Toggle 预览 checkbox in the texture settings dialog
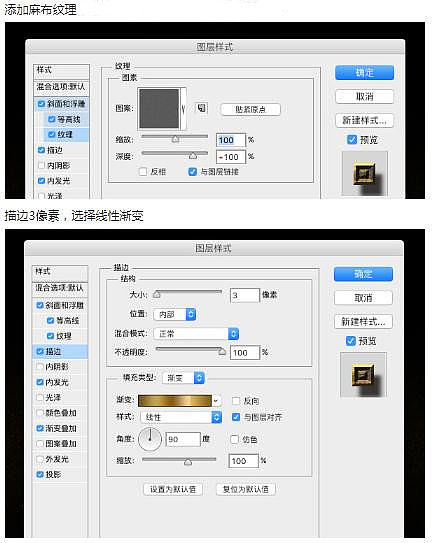436x543 pixels. 352,140
